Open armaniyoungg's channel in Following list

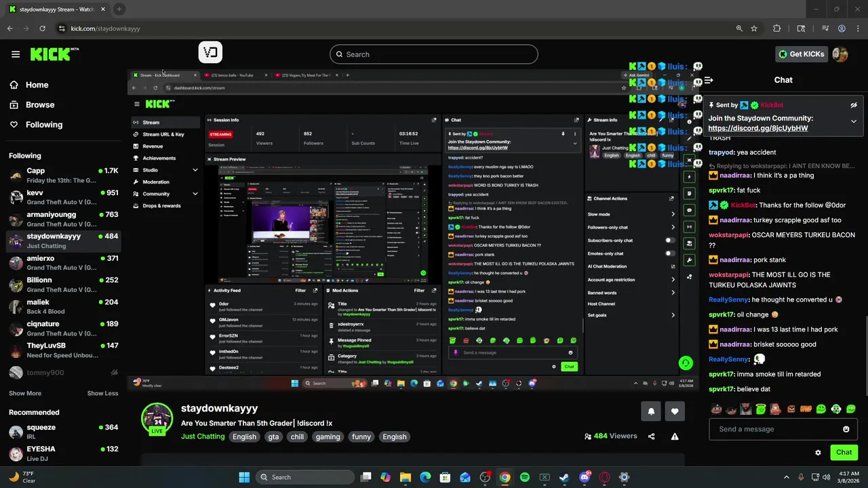click(x=64, y=219)
